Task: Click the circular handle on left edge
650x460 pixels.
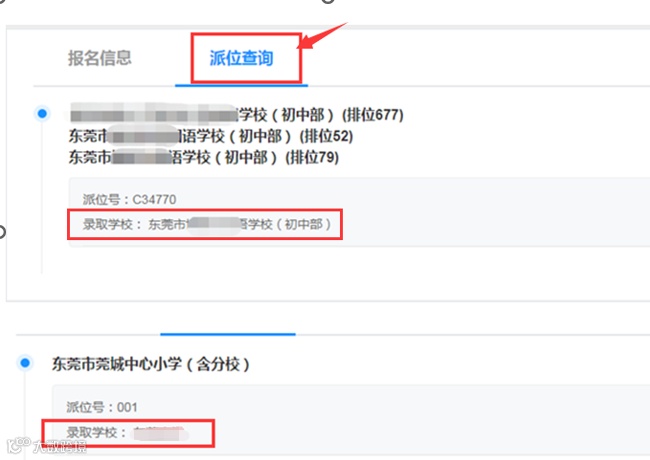Action: point(2,232)
